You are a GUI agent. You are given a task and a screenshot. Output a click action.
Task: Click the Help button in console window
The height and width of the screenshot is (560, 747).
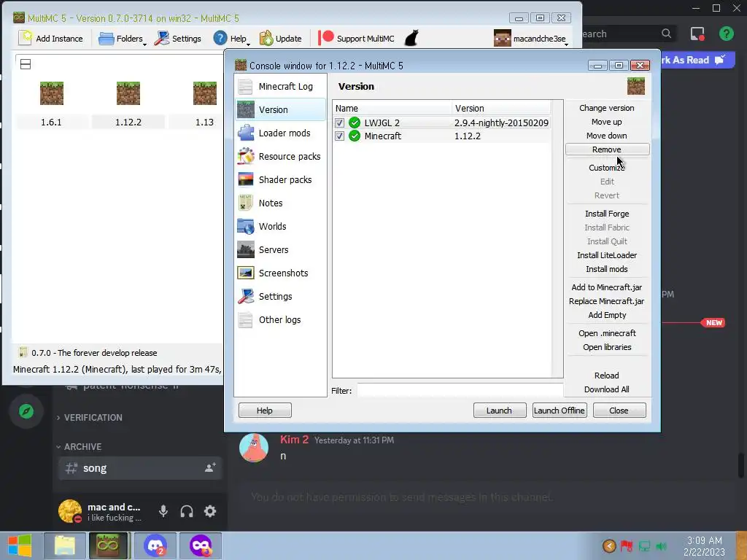[x=265, y=411]
